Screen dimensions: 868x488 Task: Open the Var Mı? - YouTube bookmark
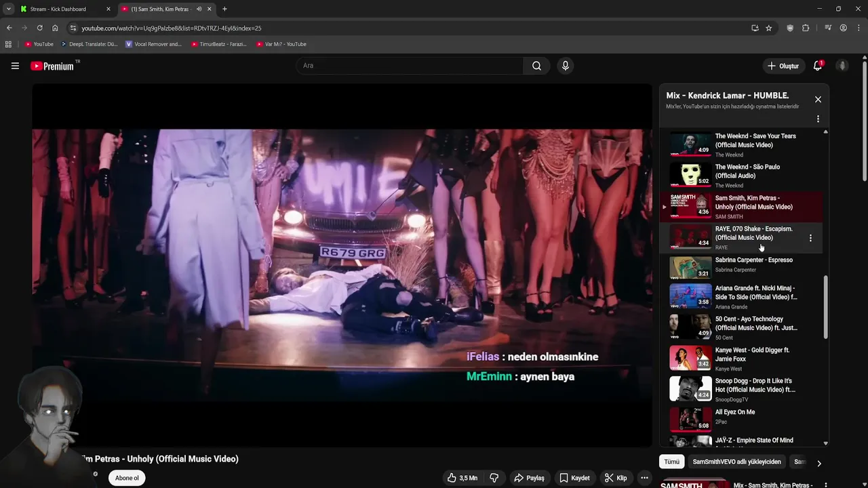click(x=281, y=44)
